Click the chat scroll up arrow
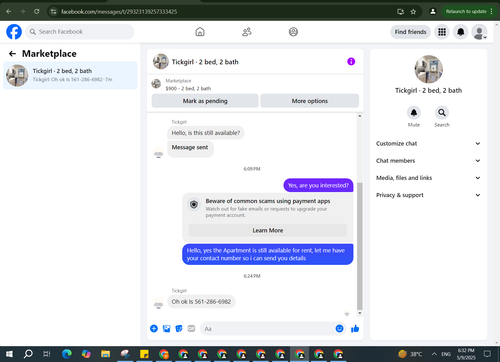Image resolution: width=500 pixels, height=362 pixels. pyautogui.click(x=360, y=116)
